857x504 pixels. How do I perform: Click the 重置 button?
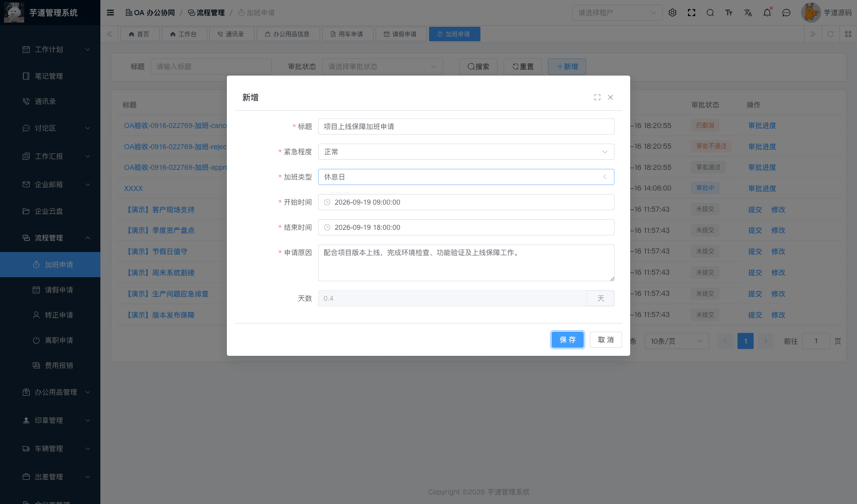[523, 67]
